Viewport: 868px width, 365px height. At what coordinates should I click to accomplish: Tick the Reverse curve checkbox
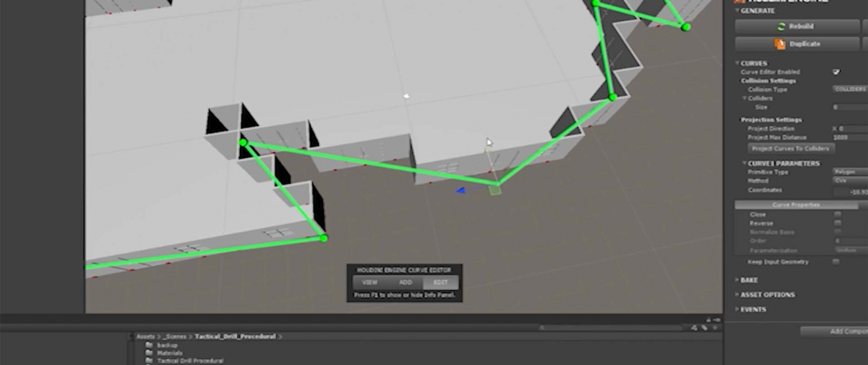click(837, 223)
